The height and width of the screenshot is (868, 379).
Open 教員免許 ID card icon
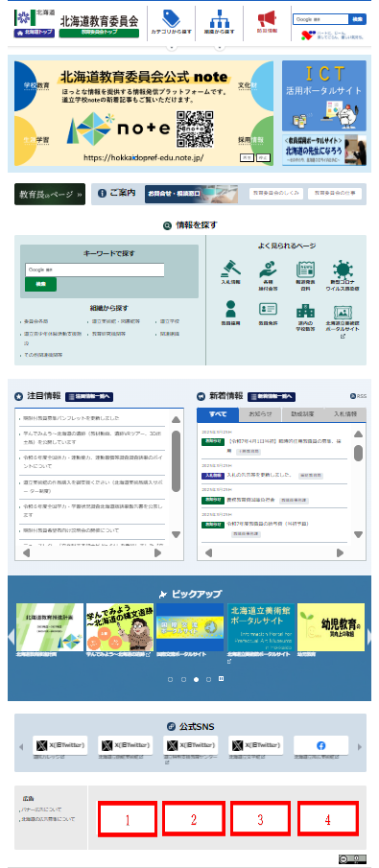(x=268, y=309)
